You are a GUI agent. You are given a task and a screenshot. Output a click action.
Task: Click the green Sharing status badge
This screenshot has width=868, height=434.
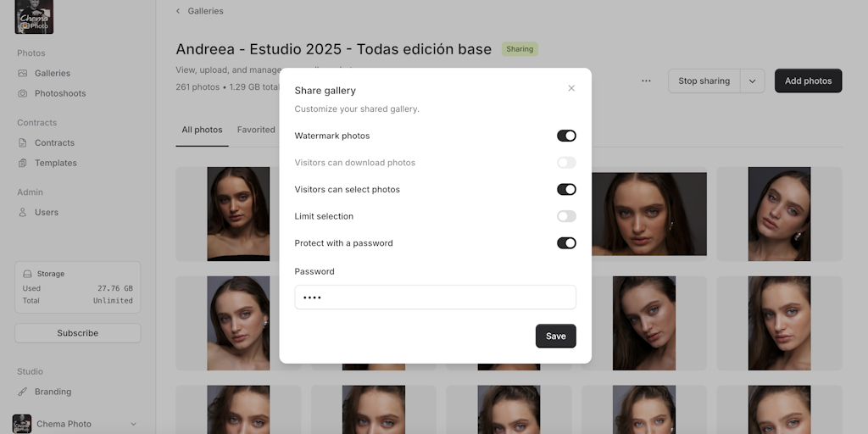[520, 49]
